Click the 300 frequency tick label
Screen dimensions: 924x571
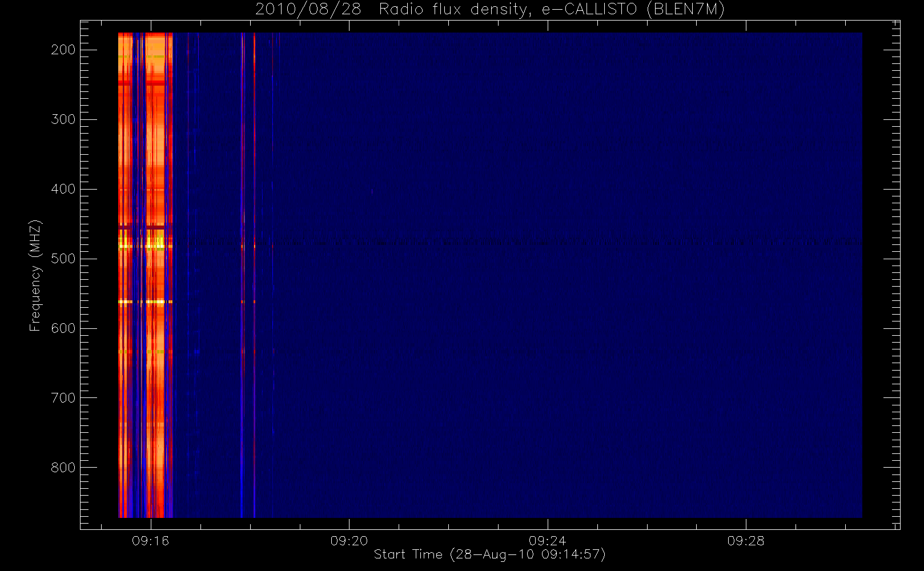[63, 119]
